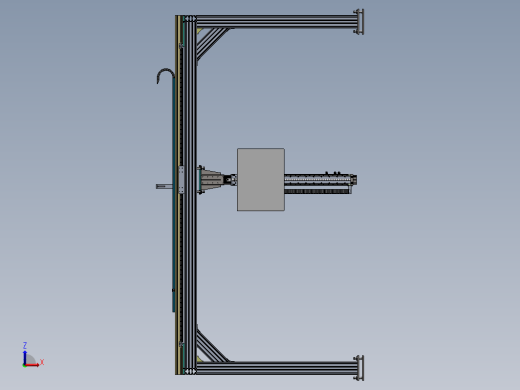Select the gray rectangular box in the model
This screenshot has height=390, width=520.
[261, 180]
